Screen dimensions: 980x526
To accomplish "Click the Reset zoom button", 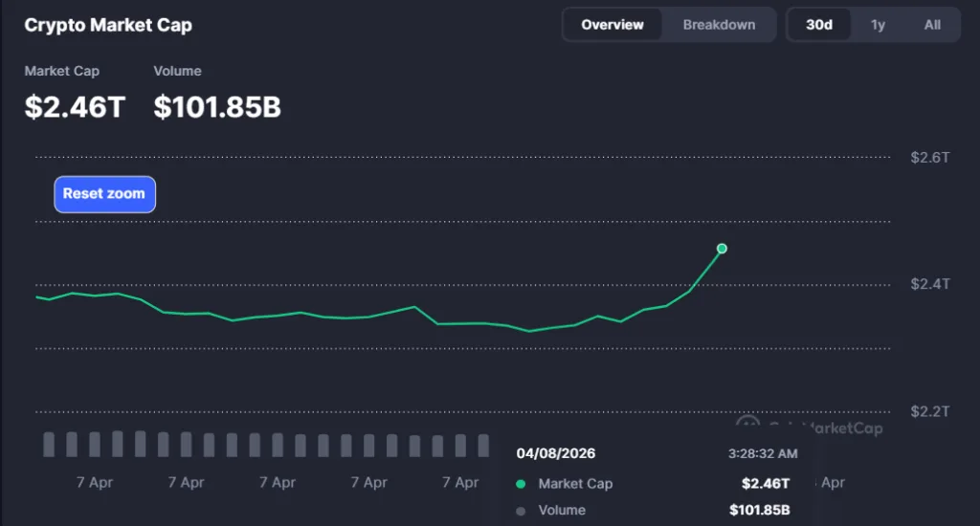I will tap(105, 194).
